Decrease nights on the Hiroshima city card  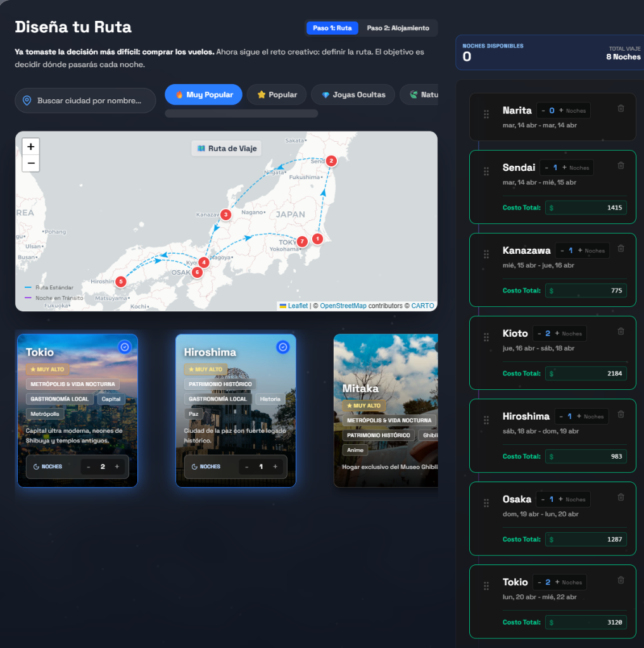click(246, 467)
